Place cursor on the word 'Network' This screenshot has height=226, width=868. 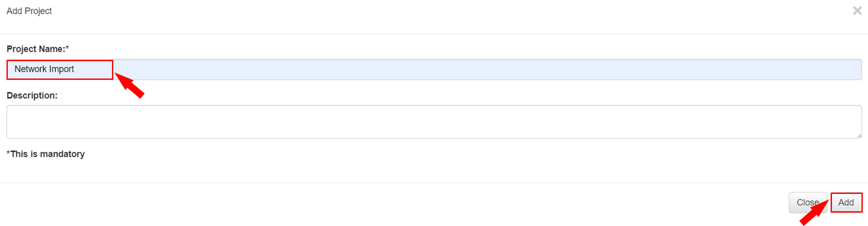coord(30,69)
